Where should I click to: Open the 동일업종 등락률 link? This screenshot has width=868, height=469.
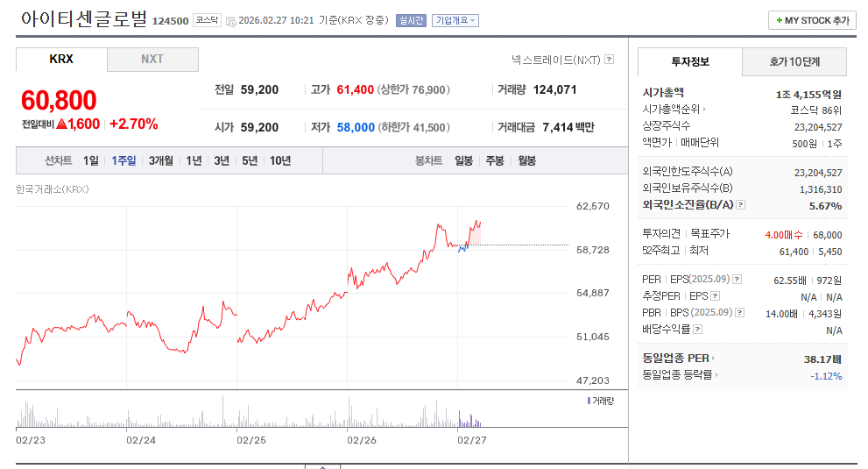(680, 374)
